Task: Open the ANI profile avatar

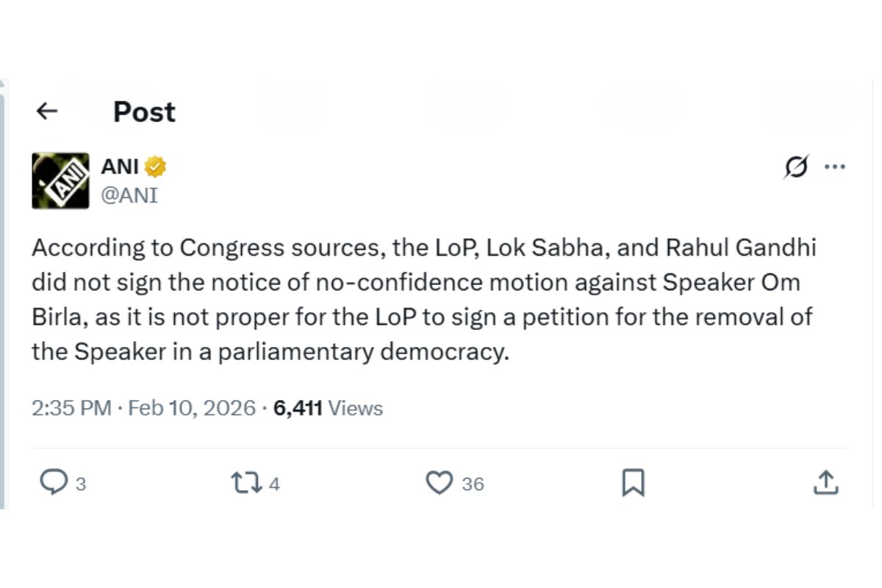Action: point(60,181)
